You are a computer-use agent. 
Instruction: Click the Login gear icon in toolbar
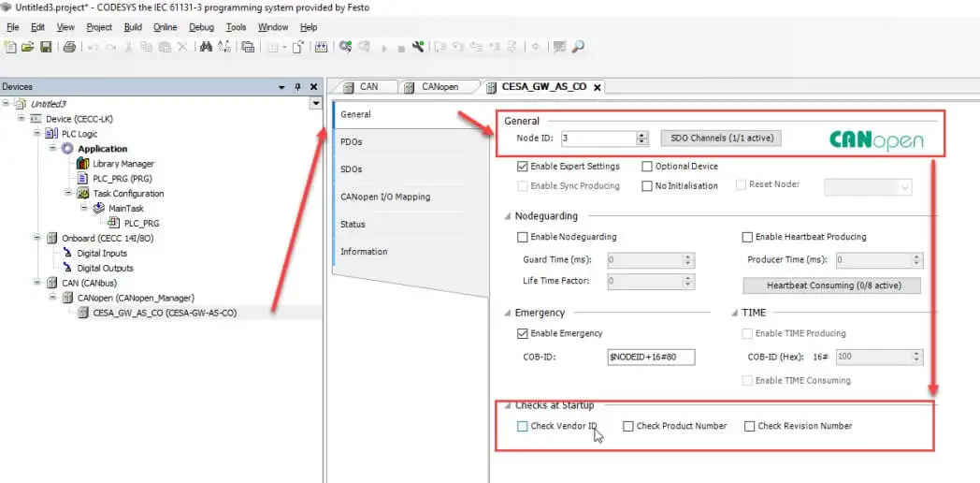pos(345,47)
